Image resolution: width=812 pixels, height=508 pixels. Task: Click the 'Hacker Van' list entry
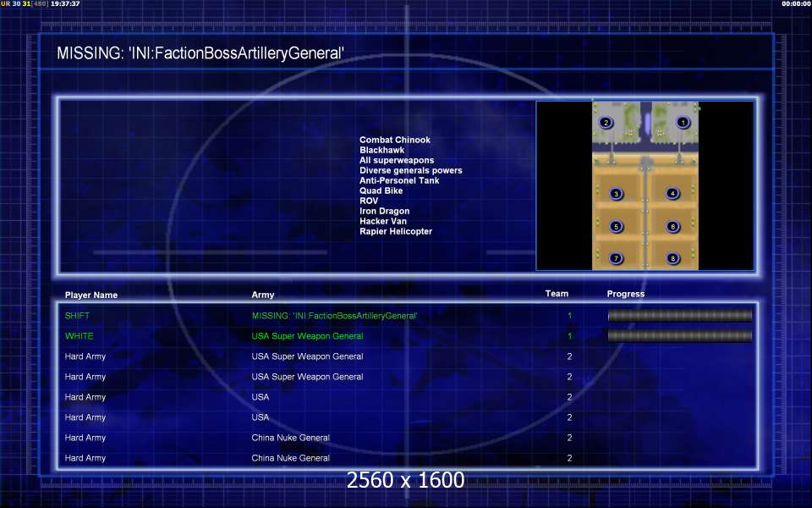pyautogui.click(x=383, y=221)
